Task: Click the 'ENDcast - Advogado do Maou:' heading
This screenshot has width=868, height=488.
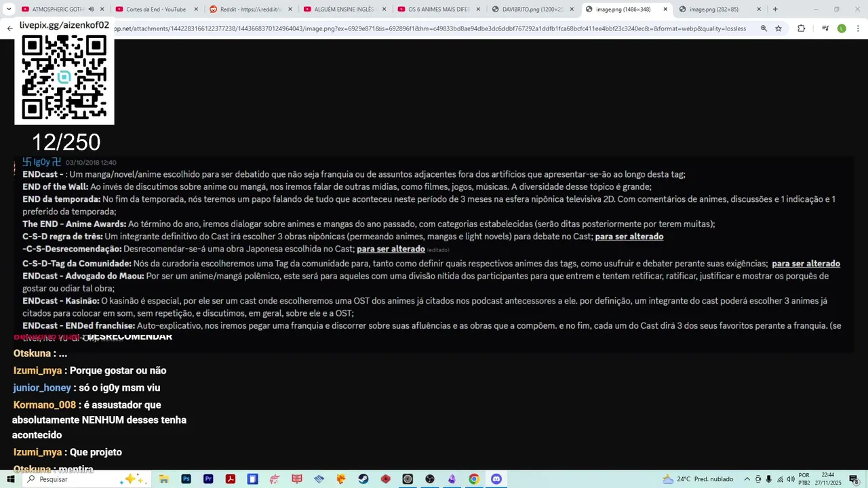Action: pos(83,277)
